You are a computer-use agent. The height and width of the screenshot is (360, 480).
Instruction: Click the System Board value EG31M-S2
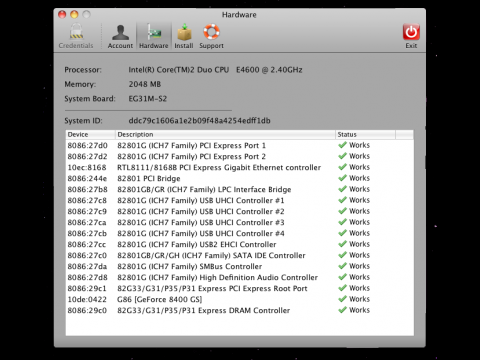click(148, 99)
